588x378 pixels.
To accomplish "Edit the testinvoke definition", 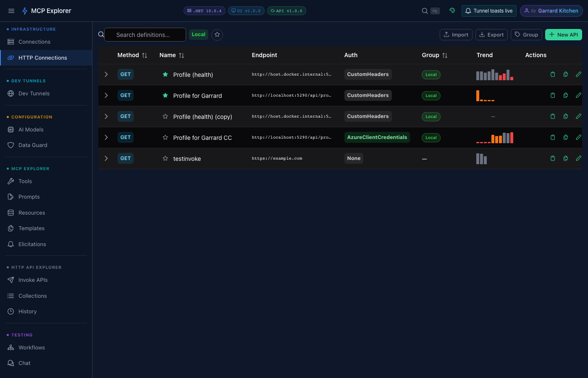I will coord(578,158).
